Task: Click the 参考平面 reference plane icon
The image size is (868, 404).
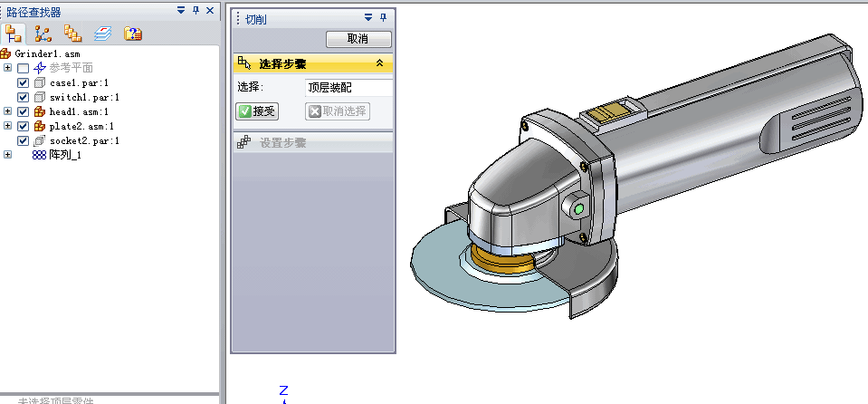Action: coord(40,68)
